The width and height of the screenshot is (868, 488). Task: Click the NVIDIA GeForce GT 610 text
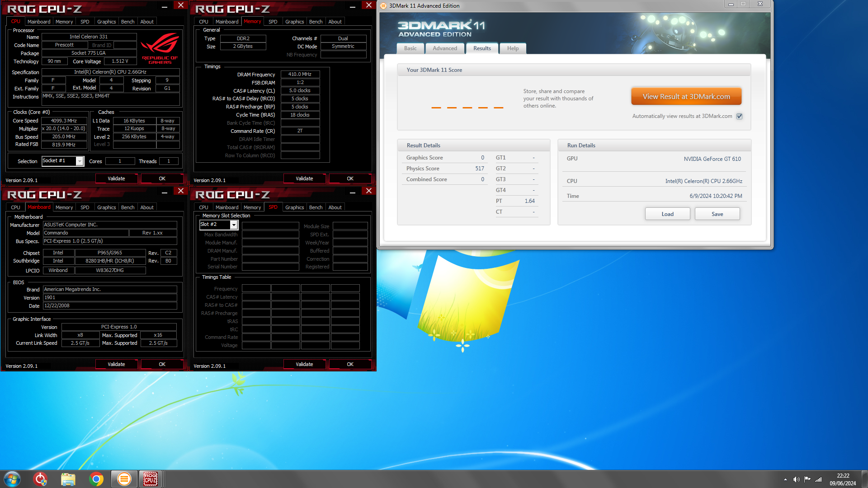coord(712,159)
